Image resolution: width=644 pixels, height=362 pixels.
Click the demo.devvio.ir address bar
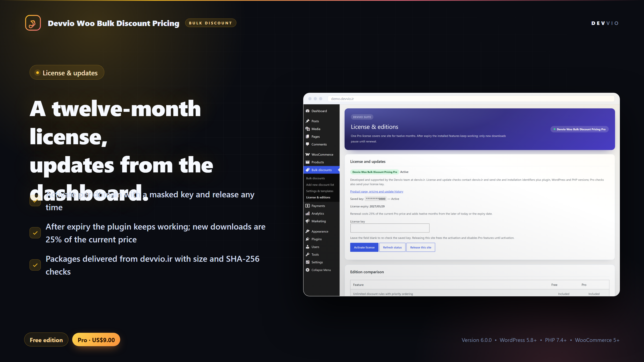point(471,99)
